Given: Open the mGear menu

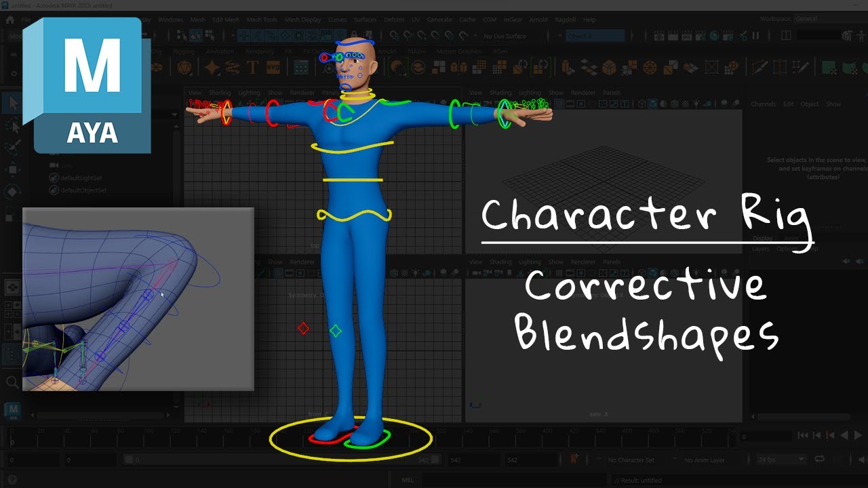Looking at the screenshot, I should click(513, 20).
